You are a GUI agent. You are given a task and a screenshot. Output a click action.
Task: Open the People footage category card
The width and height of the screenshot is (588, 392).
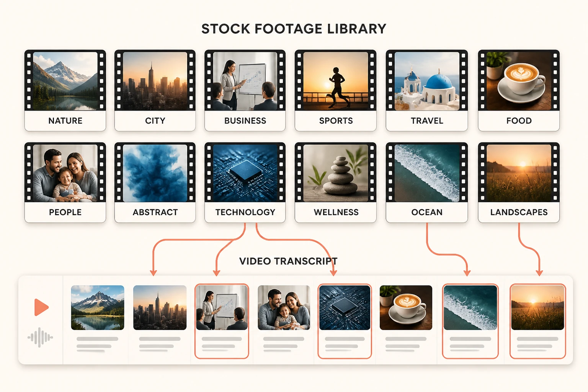tap(65, 183)
